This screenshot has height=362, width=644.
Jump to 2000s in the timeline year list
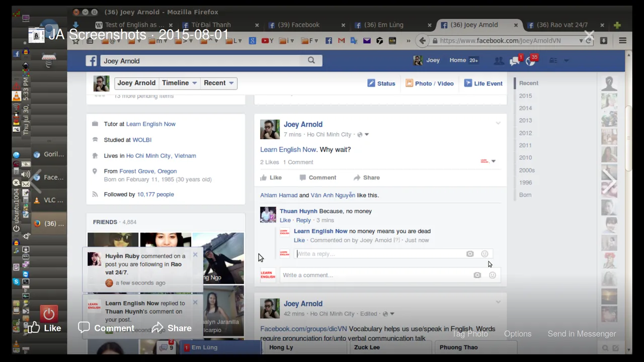[527, 170]
